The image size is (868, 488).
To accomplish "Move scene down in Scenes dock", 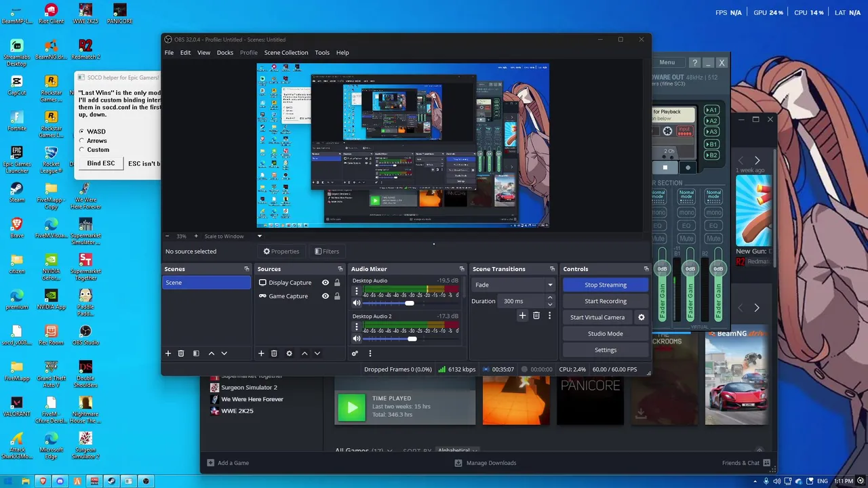I will click(x=224, y=353).
